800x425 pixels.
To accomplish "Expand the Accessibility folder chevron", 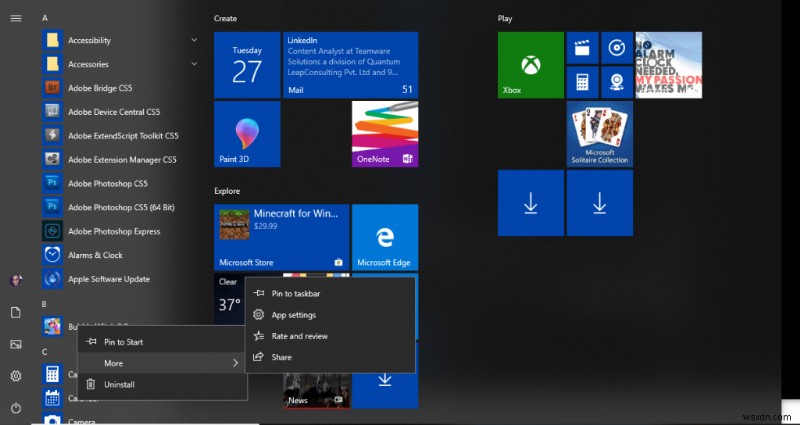I will [x=194, y=40].
